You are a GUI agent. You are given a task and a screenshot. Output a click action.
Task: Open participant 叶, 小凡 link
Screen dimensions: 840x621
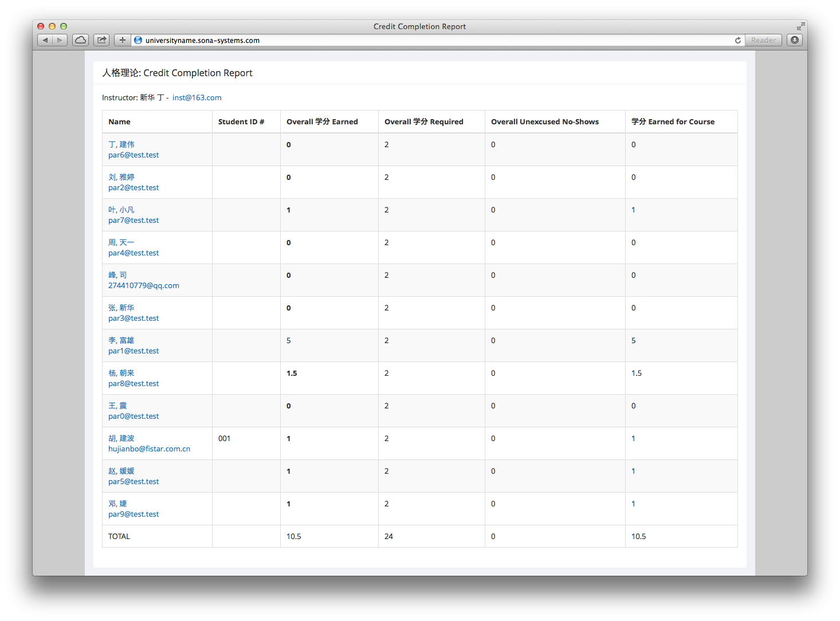coord(121,210)
